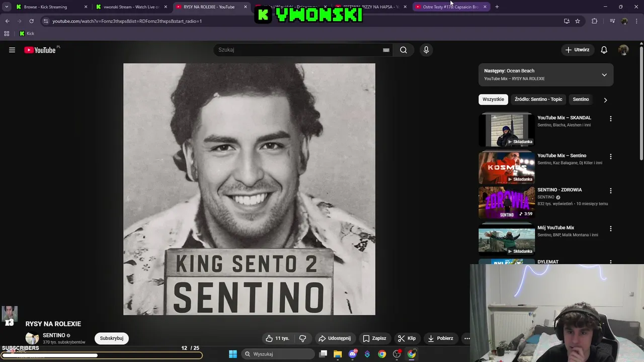Create a clip with Klip

pos(407,338)
